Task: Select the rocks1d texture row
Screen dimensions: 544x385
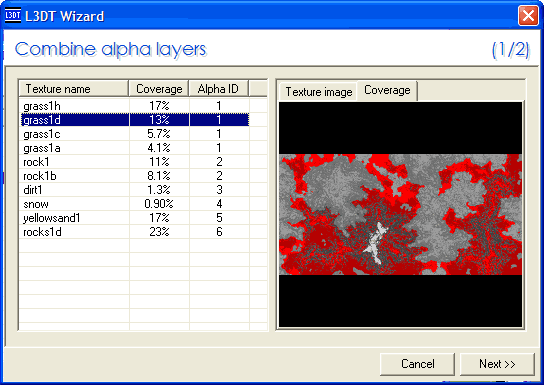Action: 135,232
